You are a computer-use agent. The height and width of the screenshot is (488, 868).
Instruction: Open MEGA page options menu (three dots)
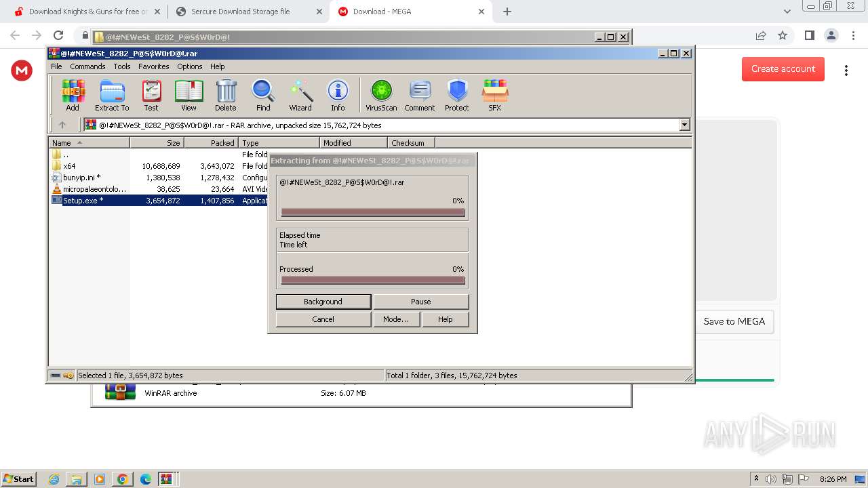click(x=846, y=70)
